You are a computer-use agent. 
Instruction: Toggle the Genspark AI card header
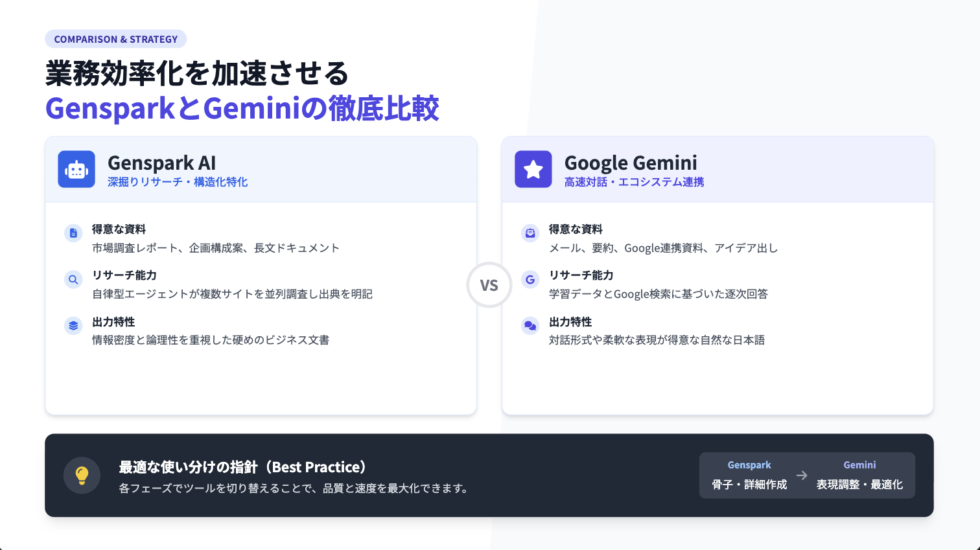[x=261, y=169]
